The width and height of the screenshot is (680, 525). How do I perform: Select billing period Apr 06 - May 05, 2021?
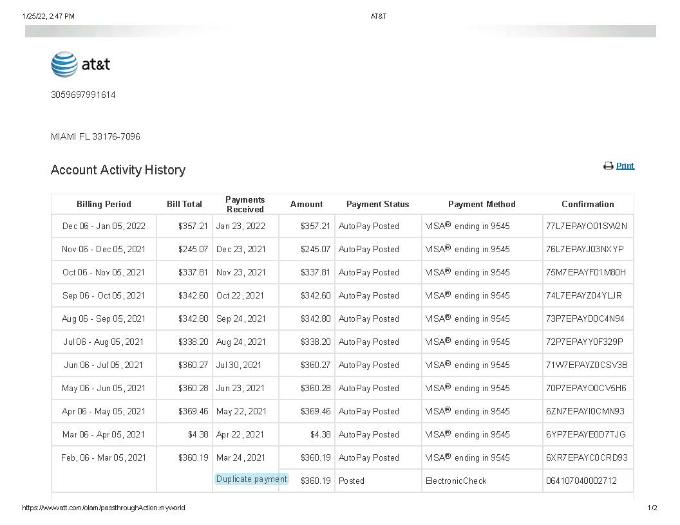[104, 411]
